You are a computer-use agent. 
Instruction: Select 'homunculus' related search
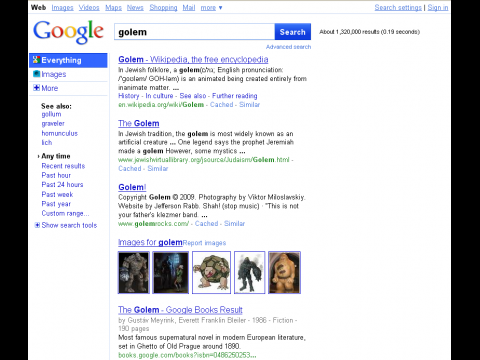pos(60,133)
